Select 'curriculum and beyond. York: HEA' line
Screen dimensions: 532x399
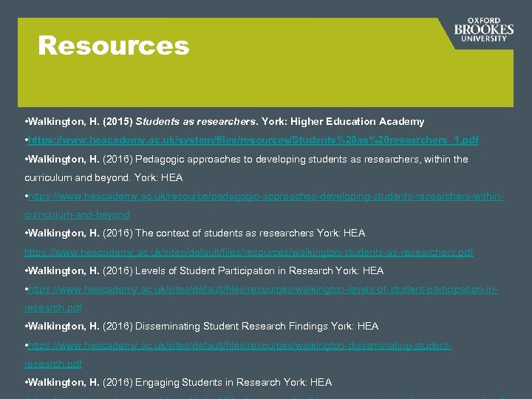(x=103, y=178)
